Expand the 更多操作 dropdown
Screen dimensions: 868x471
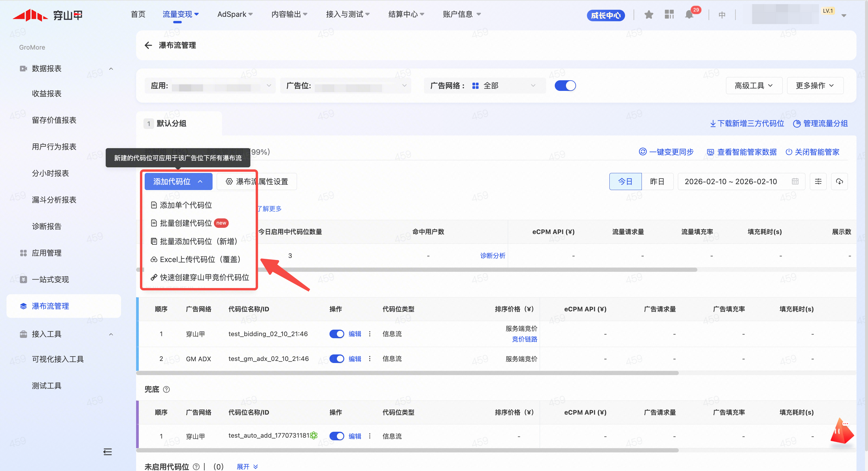point(815,86)
